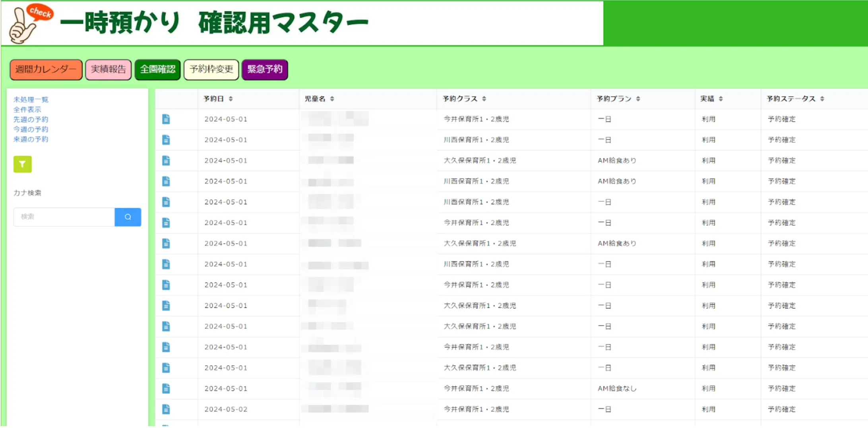Sort table by 予約日 column

tap(231, 99)
